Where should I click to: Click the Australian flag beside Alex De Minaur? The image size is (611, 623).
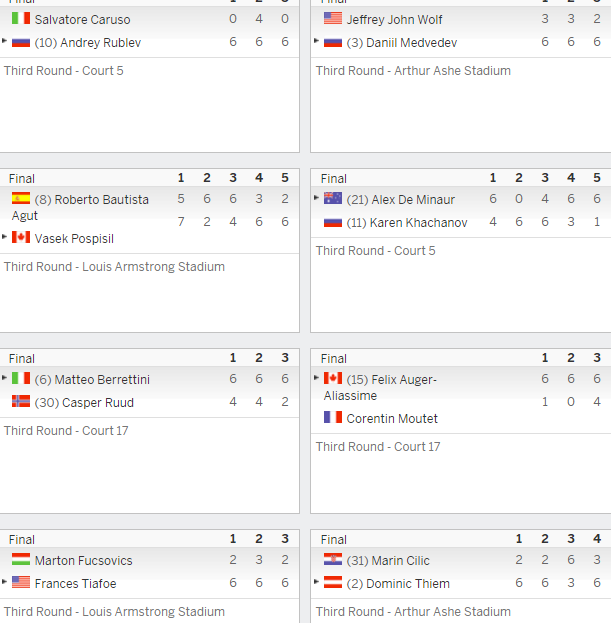333,198
